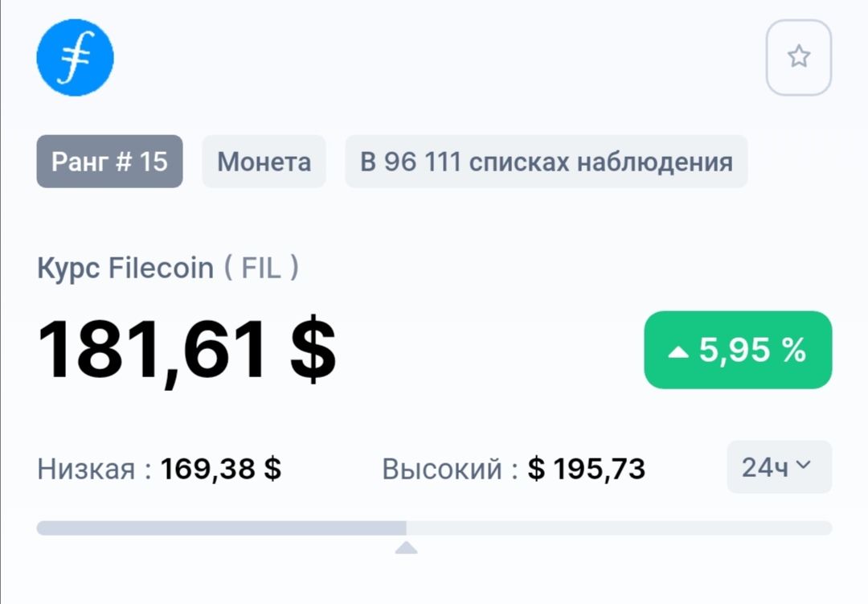Click the Курс Filecoin heading
The width and height of the screenshot is (868, 604).
coord(125,268)
